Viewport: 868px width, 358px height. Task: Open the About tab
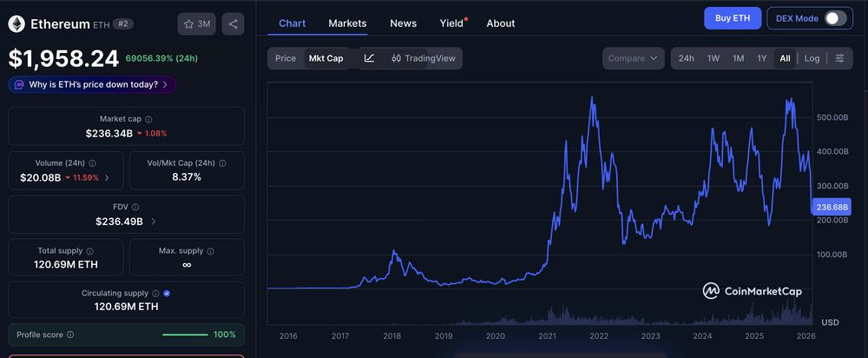tap(501, 23)
